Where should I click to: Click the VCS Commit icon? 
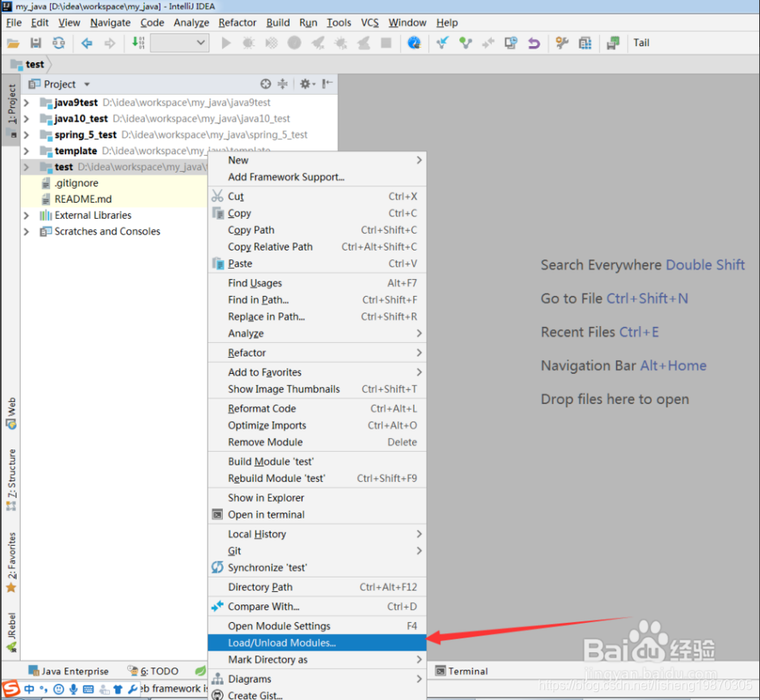pyautogui.click(x=466, y=43)
